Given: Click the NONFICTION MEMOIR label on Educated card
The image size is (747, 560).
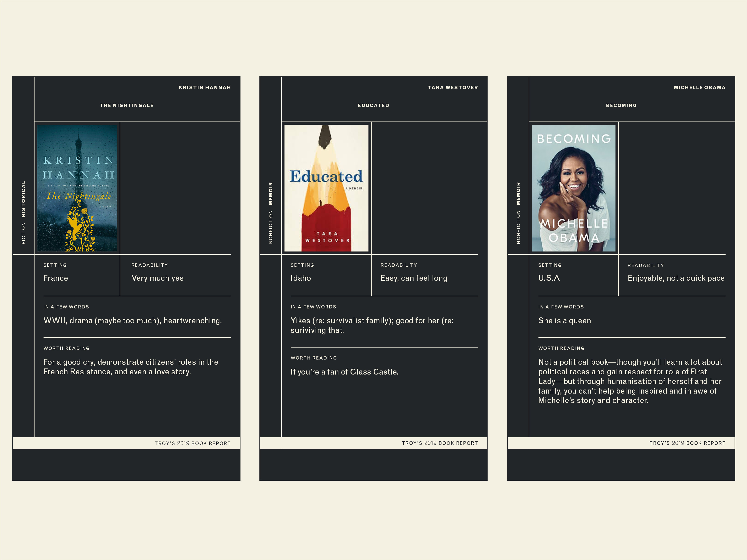Looking at the screenshot, I should (x=271, y=213).
